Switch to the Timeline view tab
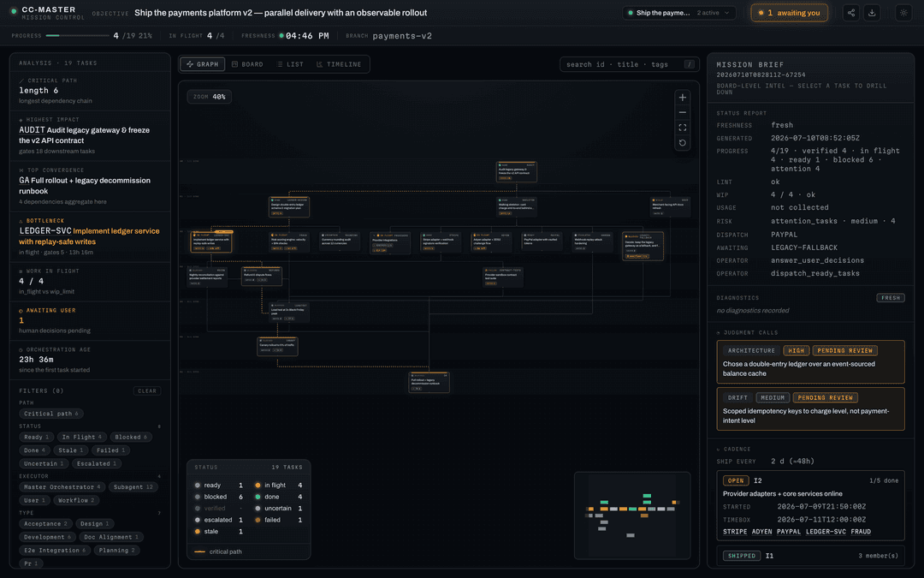 click(339, 64)
